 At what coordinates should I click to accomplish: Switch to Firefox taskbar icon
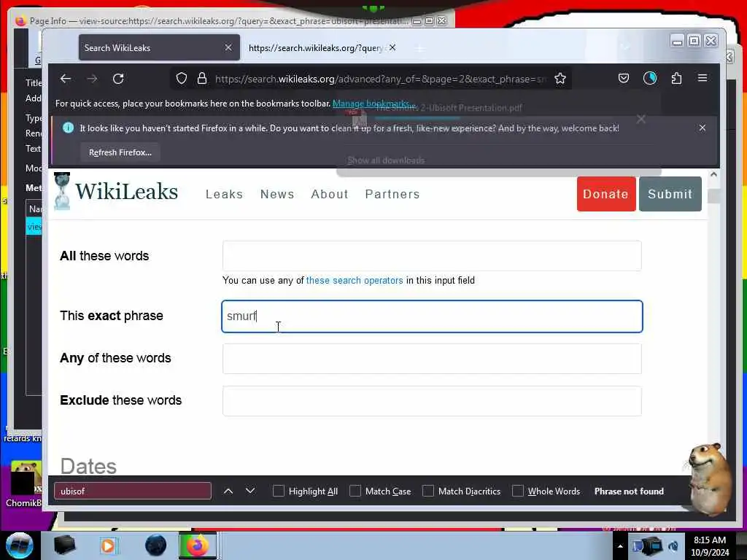coord(198,545)
